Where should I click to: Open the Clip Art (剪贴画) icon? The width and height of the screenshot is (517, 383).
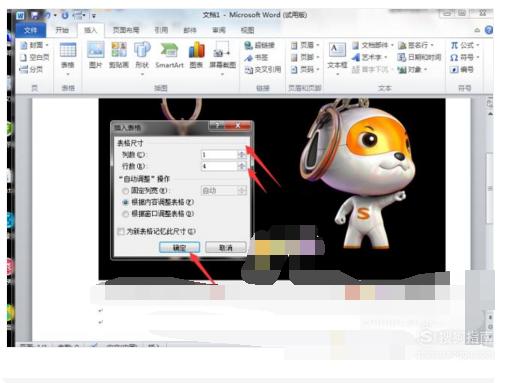tap(119, 55)
